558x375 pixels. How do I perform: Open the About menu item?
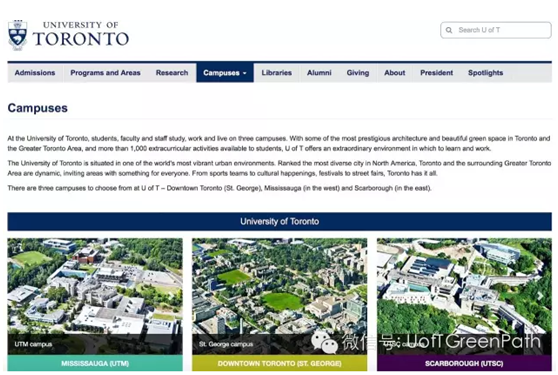[395, 73]
